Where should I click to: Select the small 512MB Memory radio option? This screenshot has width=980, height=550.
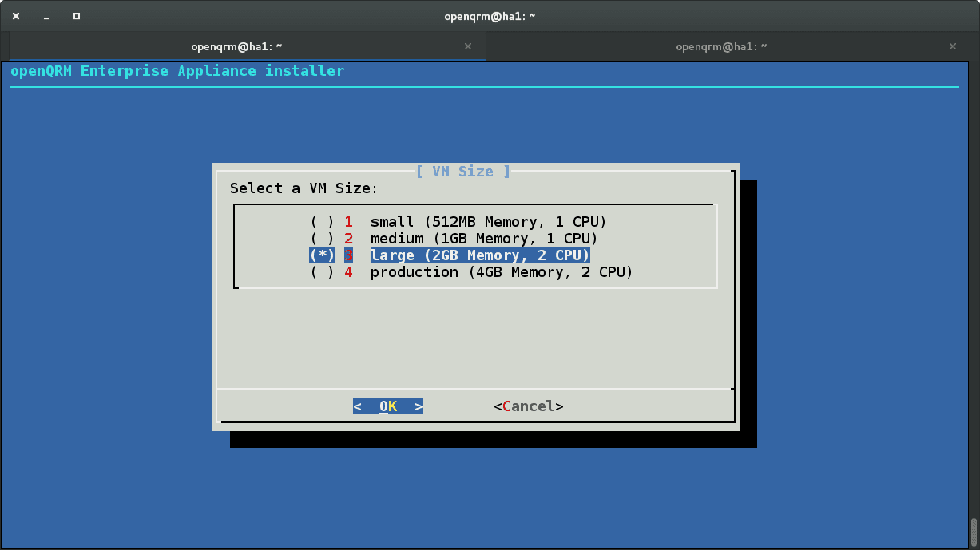pos(458,221)
